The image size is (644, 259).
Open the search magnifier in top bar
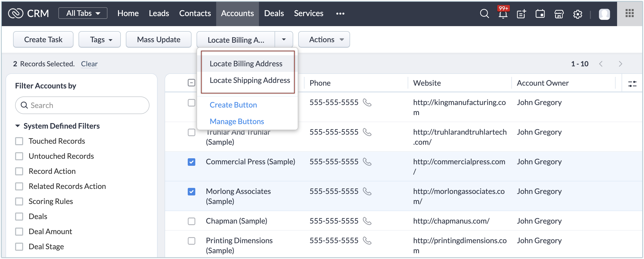[484, 14]
